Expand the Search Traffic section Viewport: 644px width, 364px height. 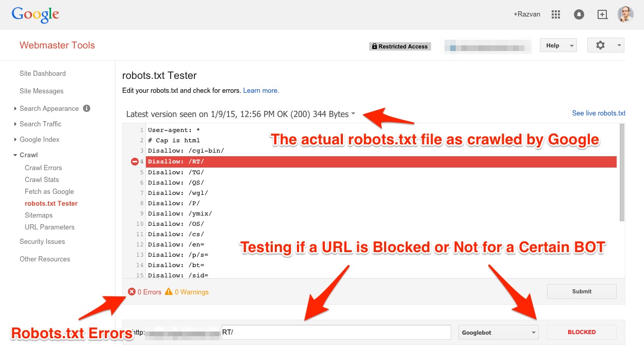coord(41,124)
